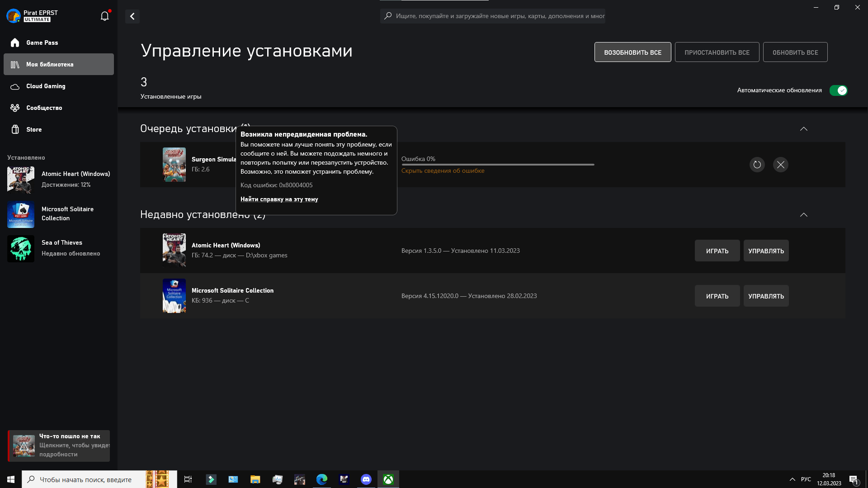
Task: Open Atomic Heart in the sidebar installed list
Action: click(x=59, y=180)
